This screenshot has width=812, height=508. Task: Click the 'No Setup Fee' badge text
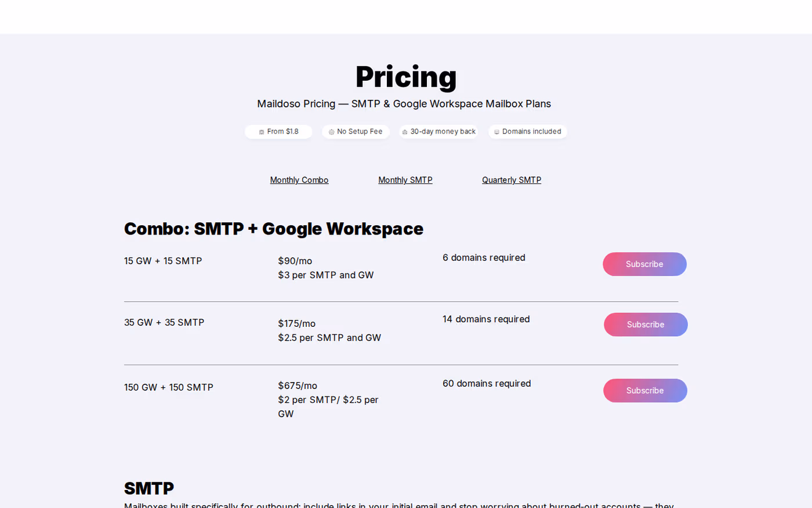[360, 132]
